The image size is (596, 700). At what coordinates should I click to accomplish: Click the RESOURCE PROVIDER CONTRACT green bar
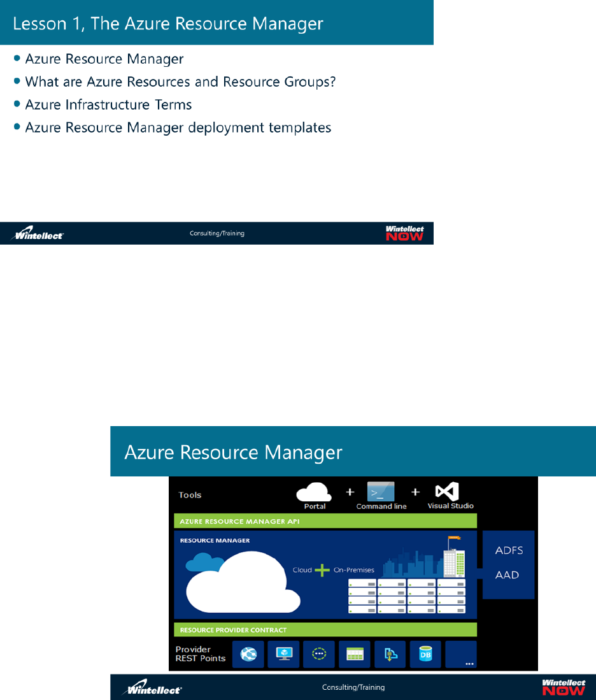[x=325, y=630]
